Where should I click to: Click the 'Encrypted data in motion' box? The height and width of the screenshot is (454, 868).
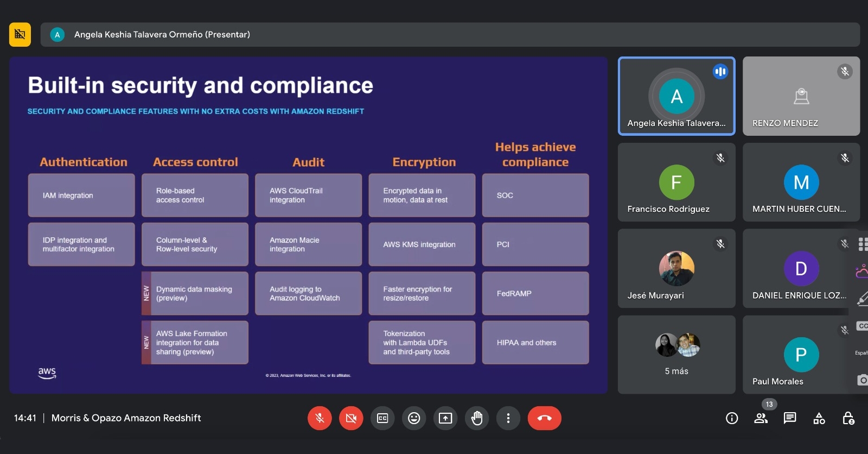pos(422,196)
